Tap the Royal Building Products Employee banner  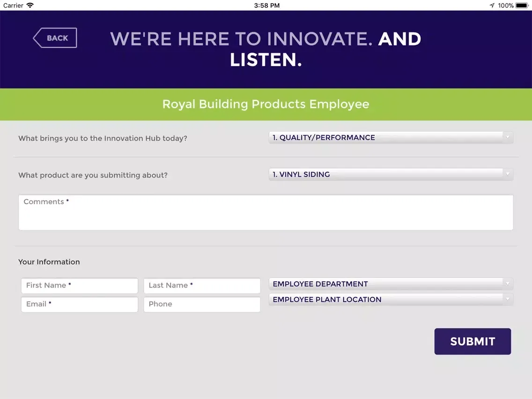266,104
